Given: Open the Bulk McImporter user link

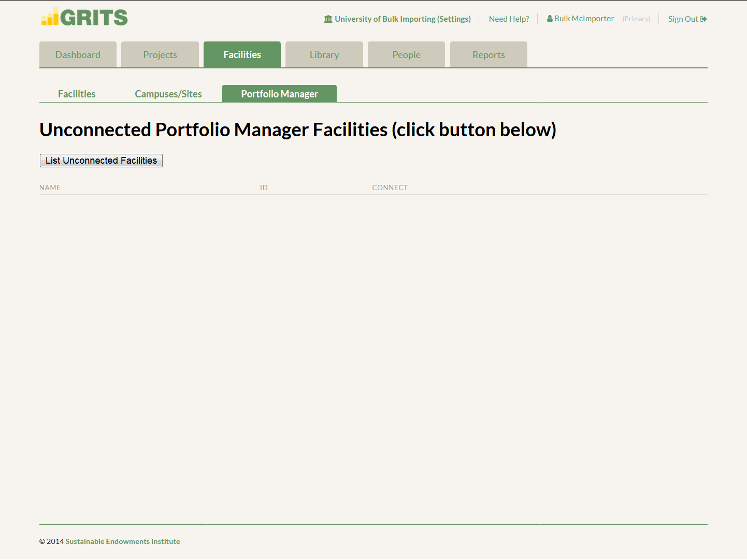Looking at the screenshot, I should 584,19.
